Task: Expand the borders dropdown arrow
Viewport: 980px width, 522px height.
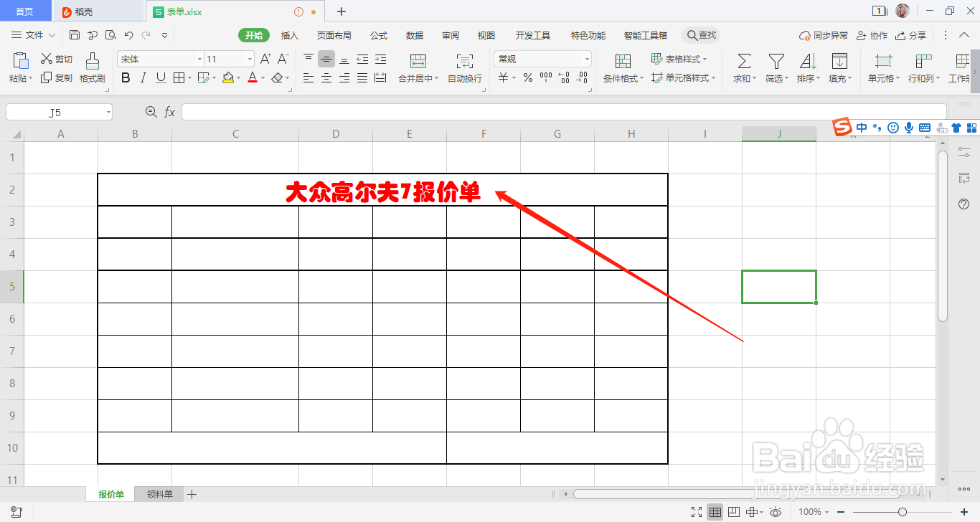Action: point(189,78)
